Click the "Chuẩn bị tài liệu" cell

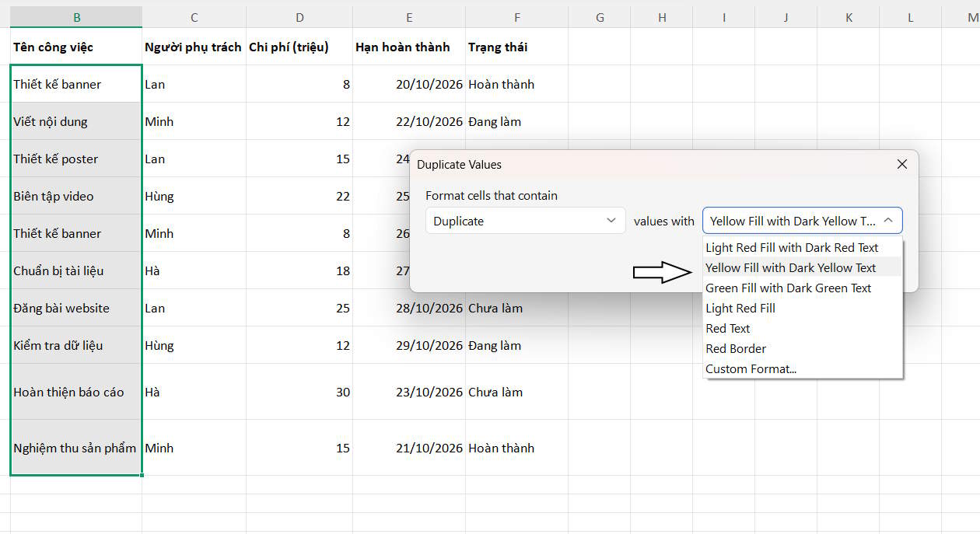(x=76, y=270)
